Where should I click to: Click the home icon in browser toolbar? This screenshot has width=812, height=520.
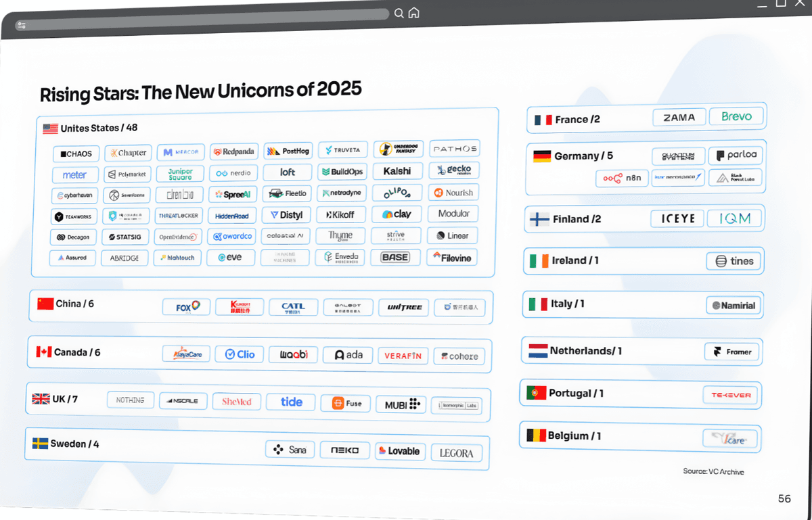tap(414, 13)
